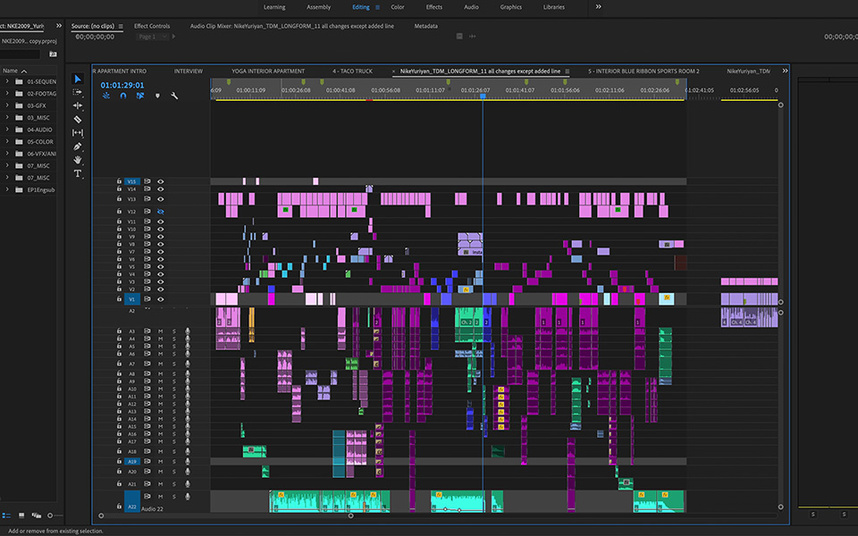Open the Effect Controls panel

(152, 26)
